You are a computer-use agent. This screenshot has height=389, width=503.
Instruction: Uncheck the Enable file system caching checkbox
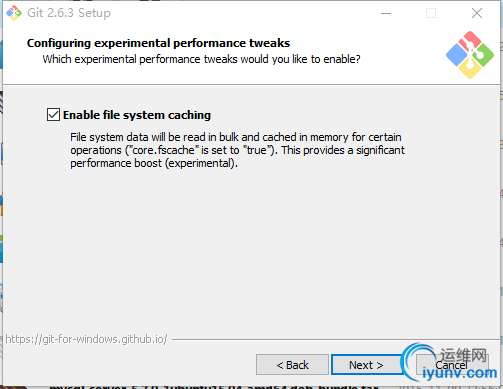[x=53, y=115]
